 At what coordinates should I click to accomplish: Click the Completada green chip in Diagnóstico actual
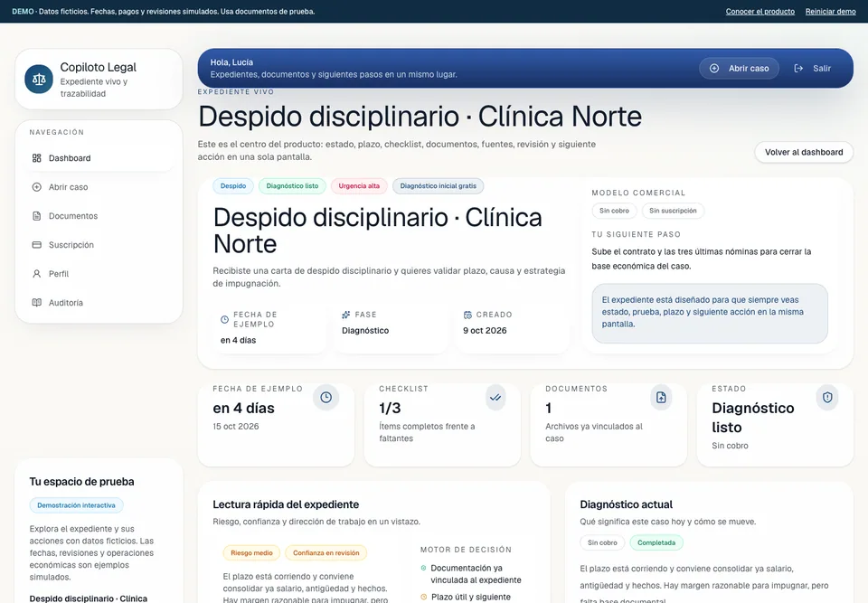(656, 542)
